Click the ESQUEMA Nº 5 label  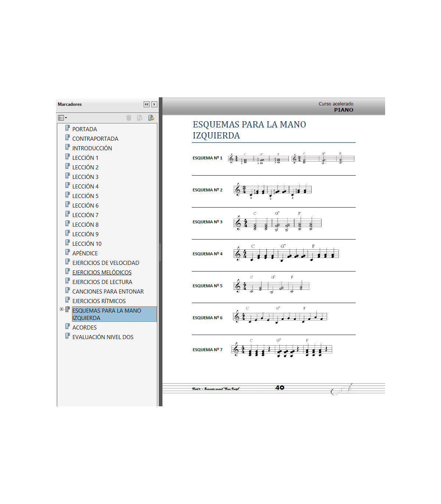[x=207, y=286]
